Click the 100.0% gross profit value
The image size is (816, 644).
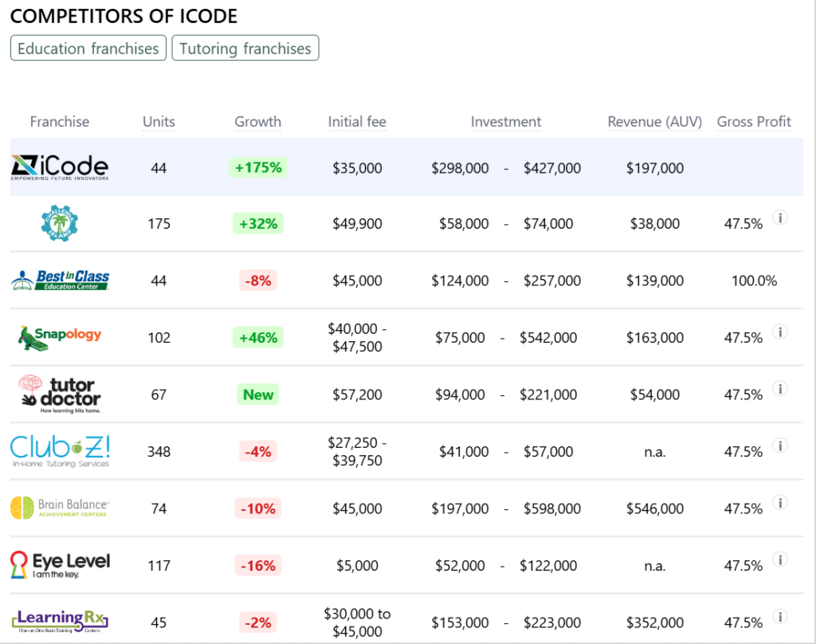(x=754, y=281)
